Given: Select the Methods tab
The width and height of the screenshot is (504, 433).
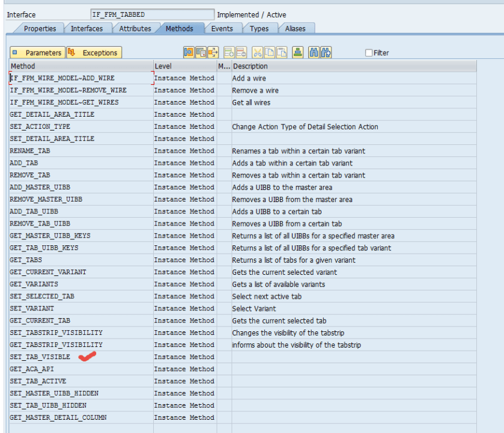Looking at the screenshot, I should point(180,29).
